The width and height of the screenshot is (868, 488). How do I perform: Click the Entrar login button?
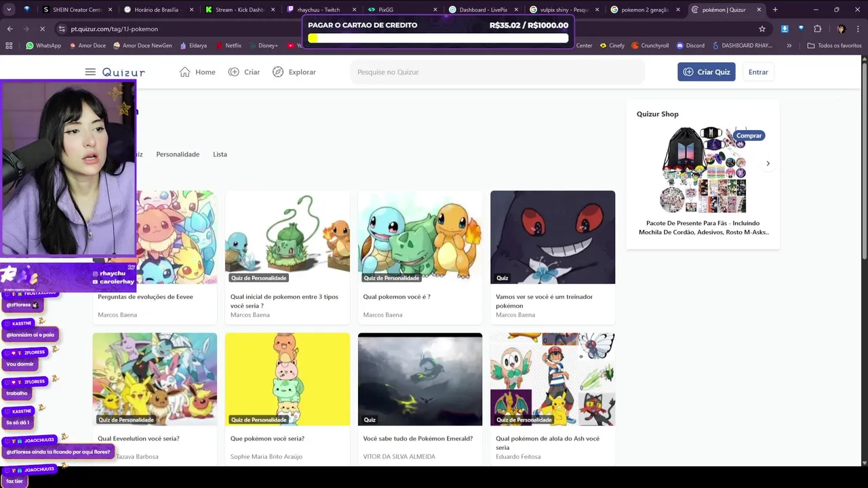coord(758,72)
